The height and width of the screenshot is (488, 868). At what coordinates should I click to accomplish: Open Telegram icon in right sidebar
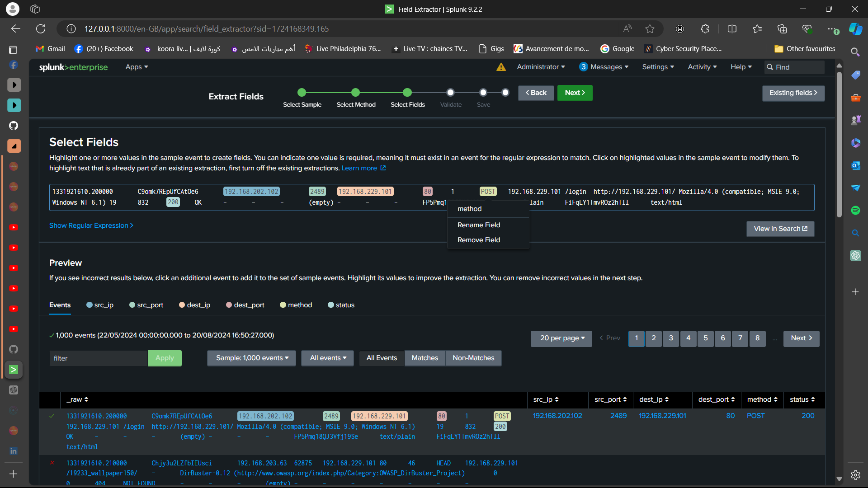855,188
